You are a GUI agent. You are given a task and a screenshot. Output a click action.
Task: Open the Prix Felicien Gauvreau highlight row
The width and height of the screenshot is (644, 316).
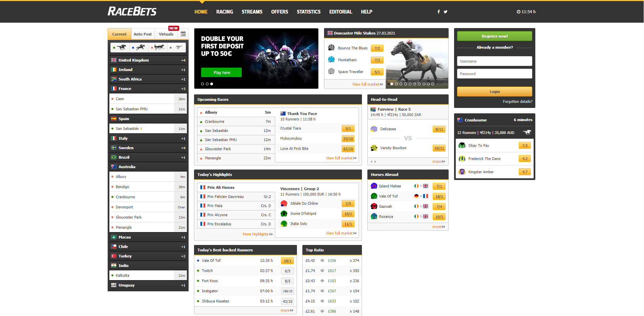(x=236, y=197)
